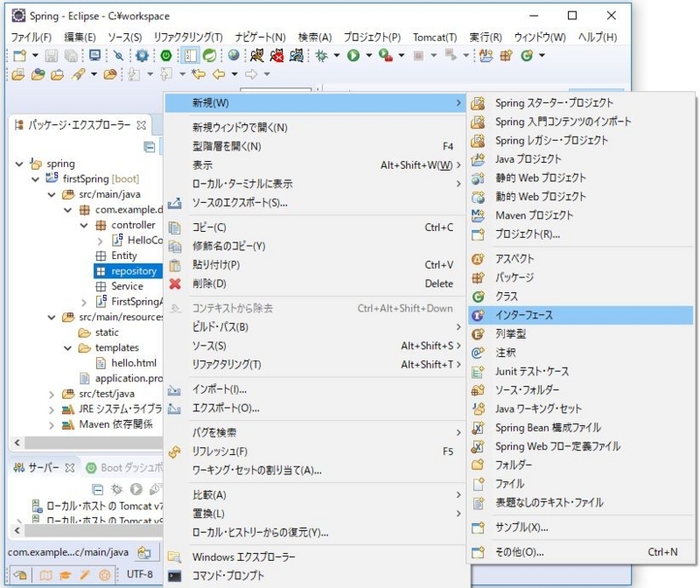Click the Java プロジェクト icon
Image resolution: width=700 pixels, height=588 pixels.
coord(478,159)
